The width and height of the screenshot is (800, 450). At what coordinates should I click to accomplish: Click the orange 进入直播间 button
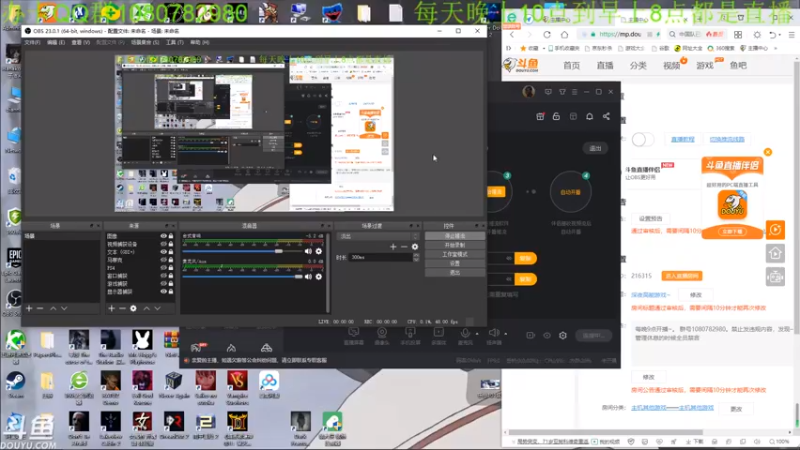pos(682,276)
